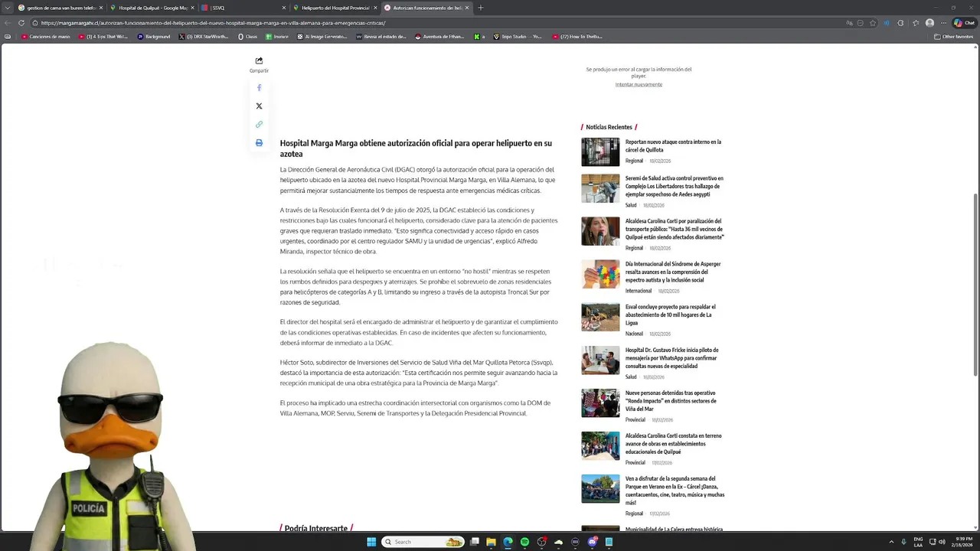Click the microphone tray icon
Viewport: 980px width, 551px height.
click(x=904, y=542)
